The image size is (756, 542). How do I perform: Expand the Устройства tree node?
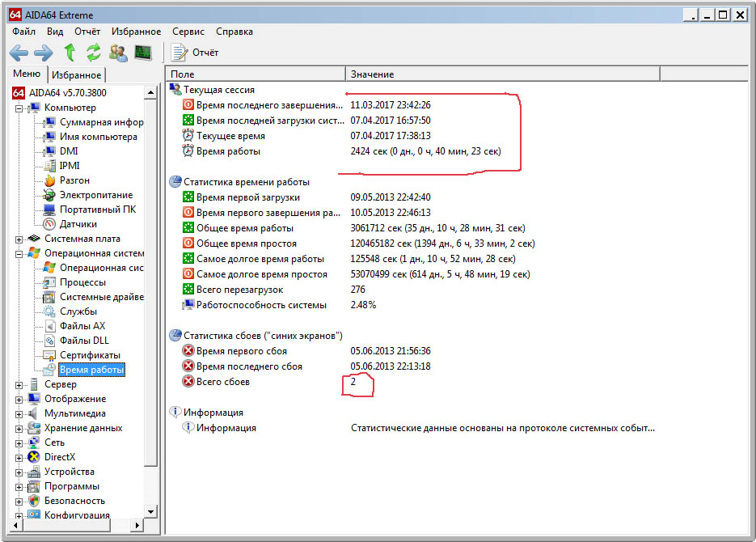point(19,472)
